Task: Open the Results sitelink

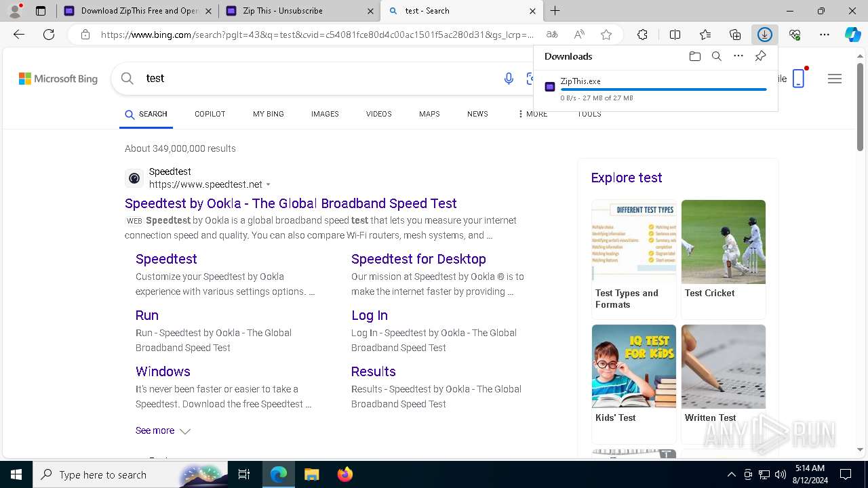Action: [374, 371]
